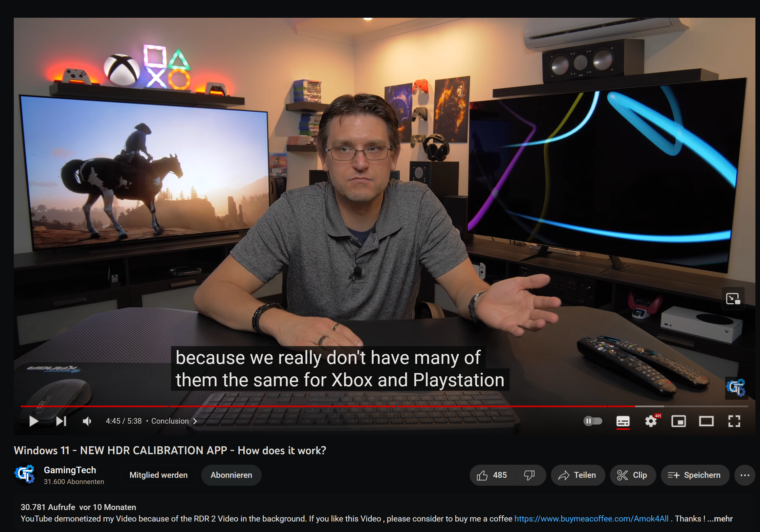
Task: Activate theater mode
Action: tap(706, 421)
